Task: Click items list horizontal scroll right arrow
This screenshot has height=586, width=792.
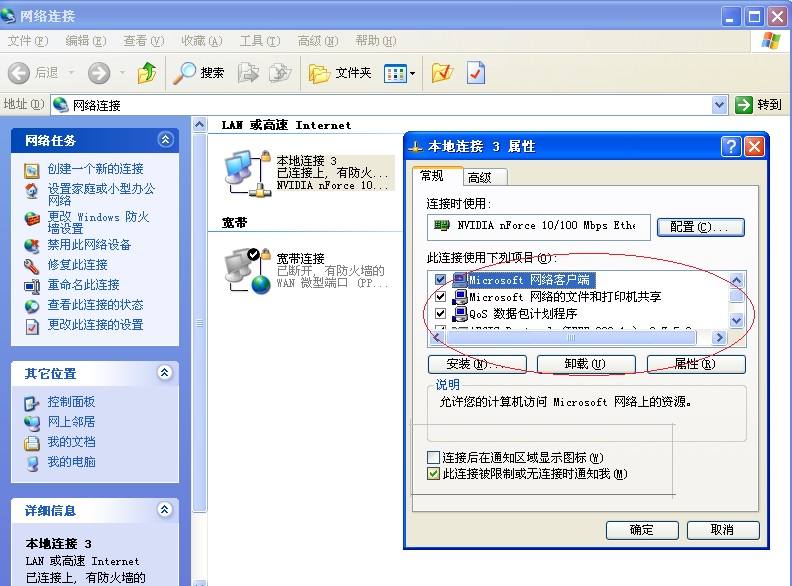Action: [719, 337]
